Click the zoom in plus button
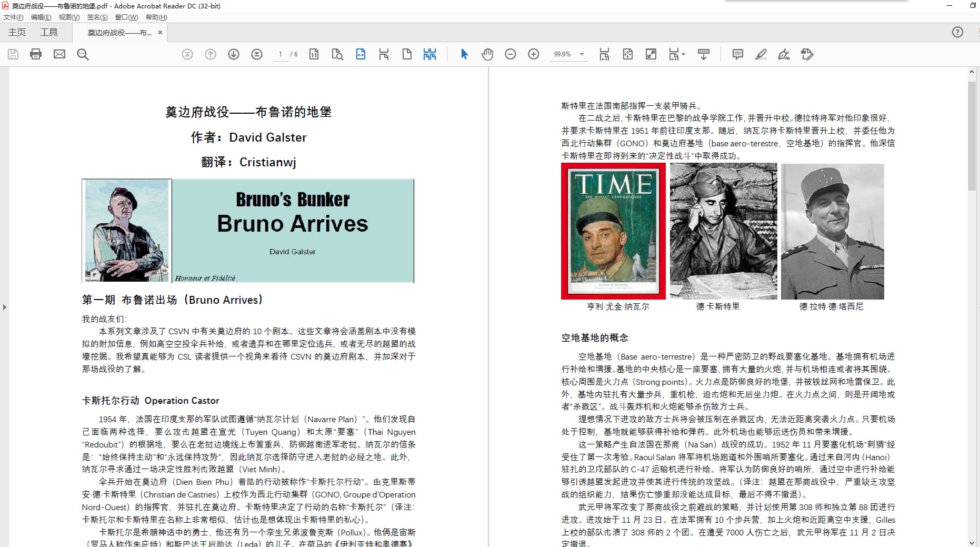The image size is (980, 547). click(x=533, y=54)
